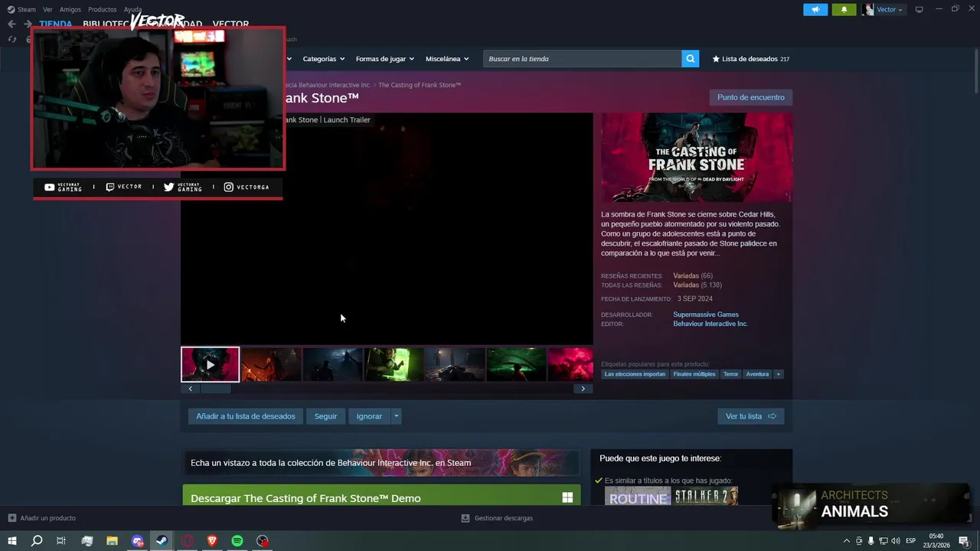Viewport: 980px width, 551px height.
Task: Click the media strip horizontal scrollbar thumb
Action: click(215, 389)
